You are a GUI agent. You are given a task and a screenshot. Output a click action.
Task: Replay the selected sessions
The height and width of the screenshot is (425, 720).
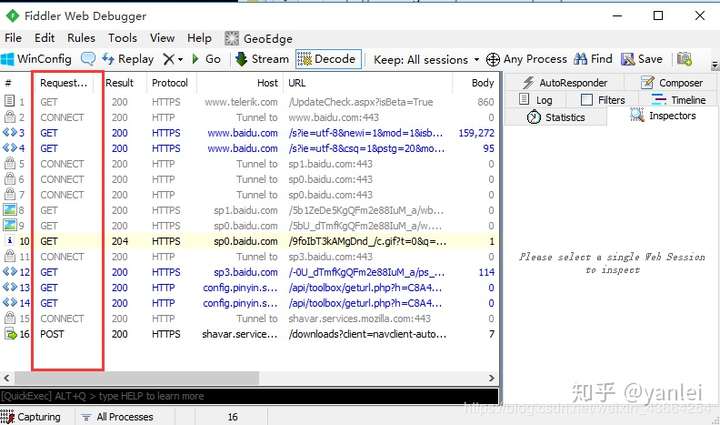click(x=128, y=59)
